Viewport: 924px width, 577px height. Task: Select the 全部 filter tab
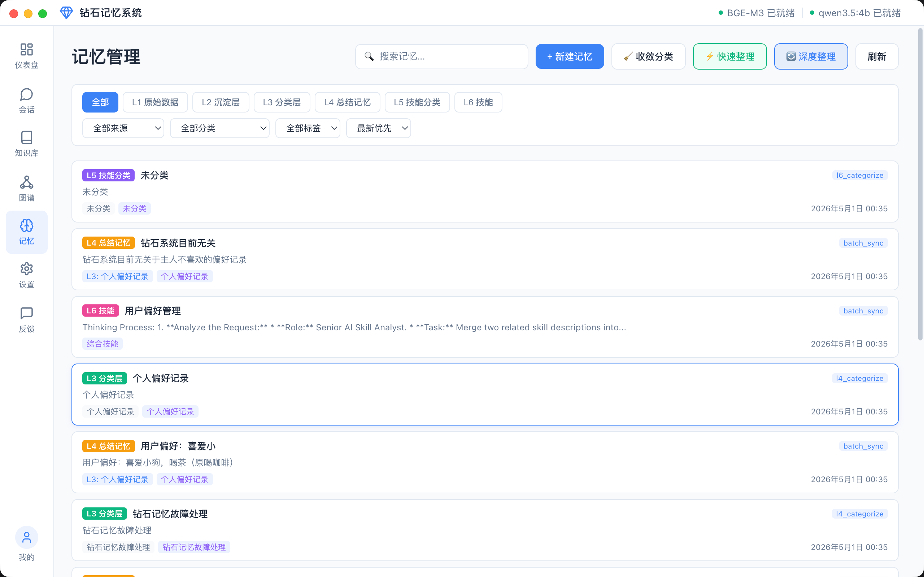[100, 102]
